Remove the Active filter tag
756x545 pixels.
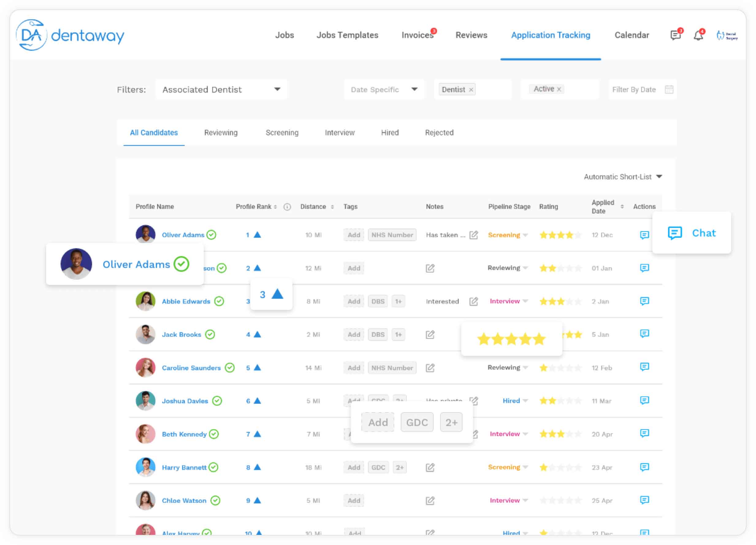(x=559, y=89)
